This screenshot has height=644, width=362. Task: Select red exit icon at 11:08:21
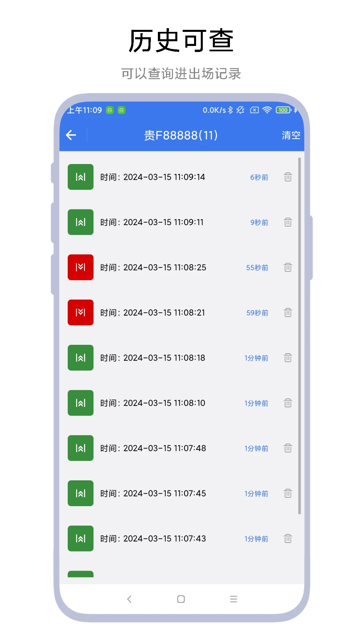80,313
